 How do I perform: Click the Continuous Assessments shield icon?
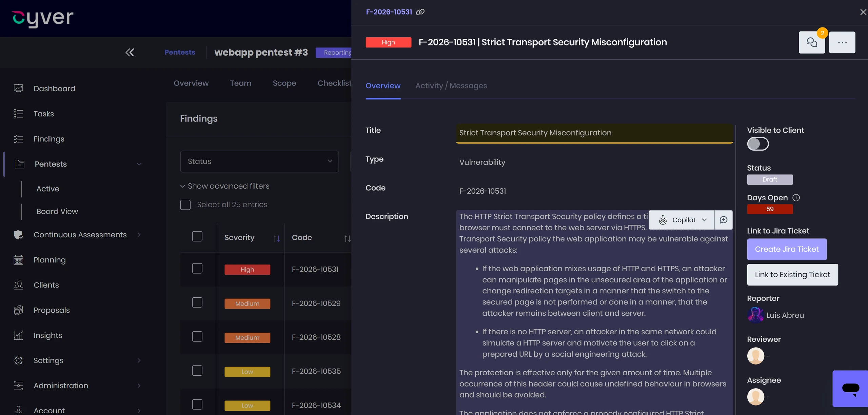click(x=18, y=235)
